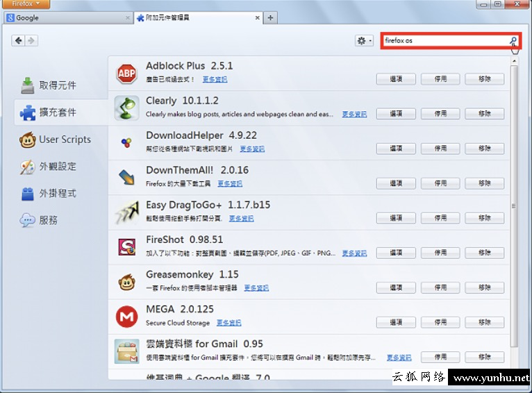Open 服務 in the sidebar
The image size is (532, 393).
click(x=39, y=220)
